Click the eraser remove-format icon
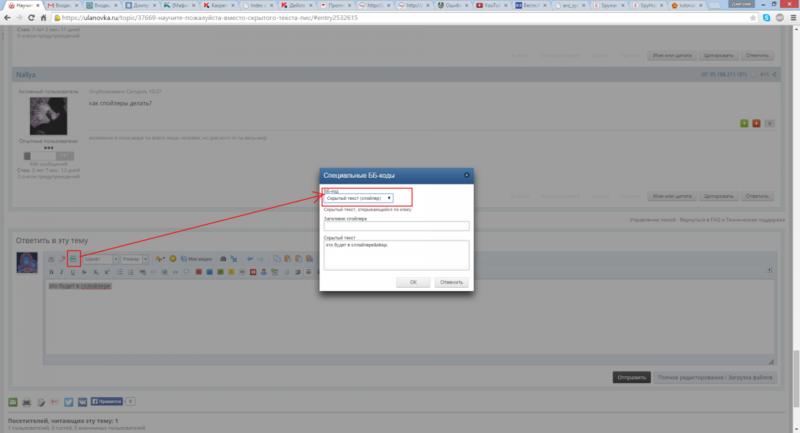 pyautogui.click(x=62, y=259)
